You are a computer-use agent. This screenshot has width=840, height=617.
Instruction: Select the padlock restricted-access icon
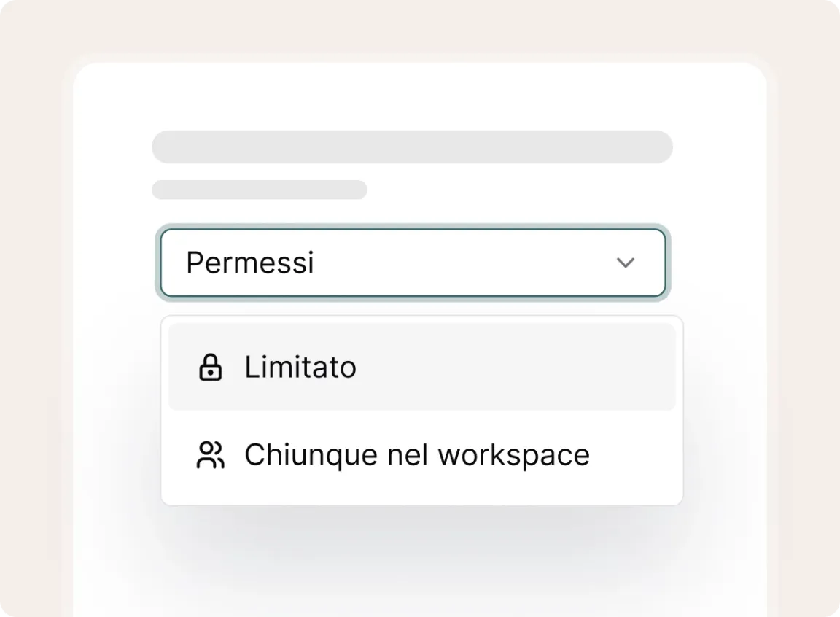click(210, 368)
